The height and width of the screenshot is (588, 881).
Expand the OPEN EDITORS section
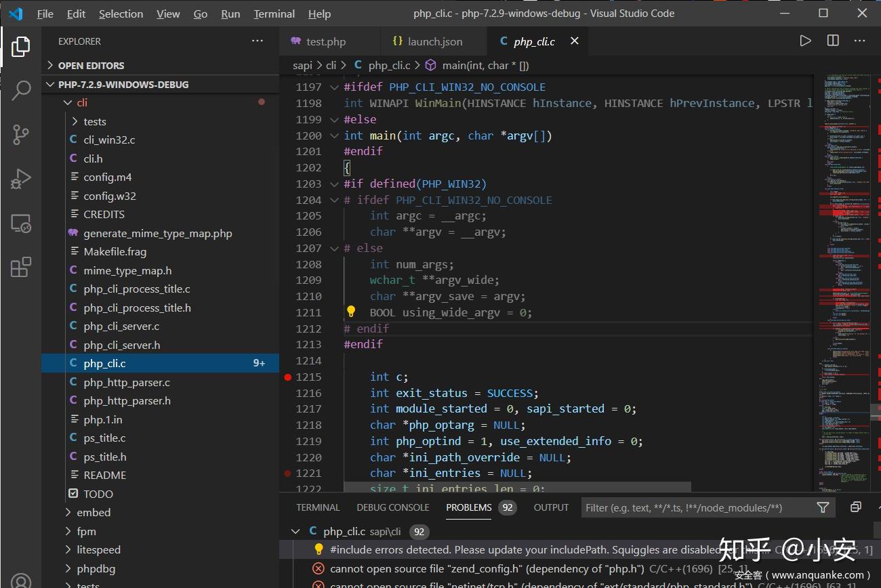click(x=91, y=66)
